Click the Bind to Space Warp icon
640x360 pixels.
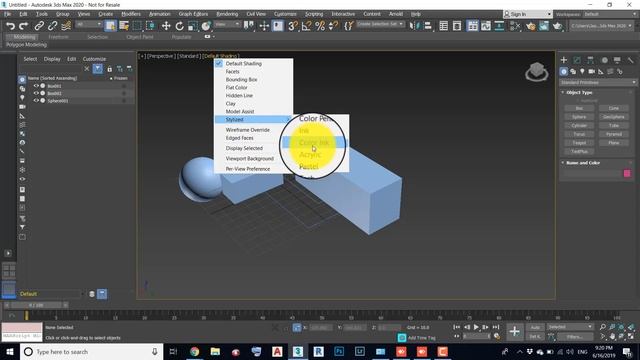pos(66,26)
